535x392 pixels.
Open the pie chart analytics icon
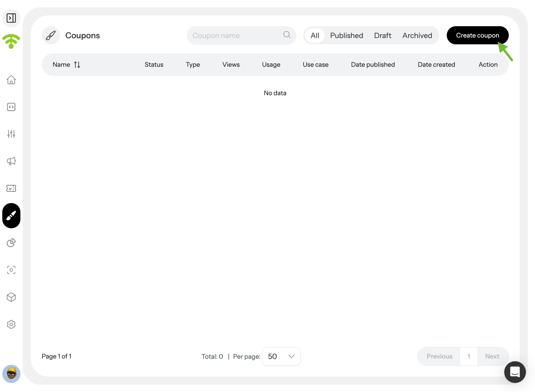pyautogui.click(x=11, y=243)
